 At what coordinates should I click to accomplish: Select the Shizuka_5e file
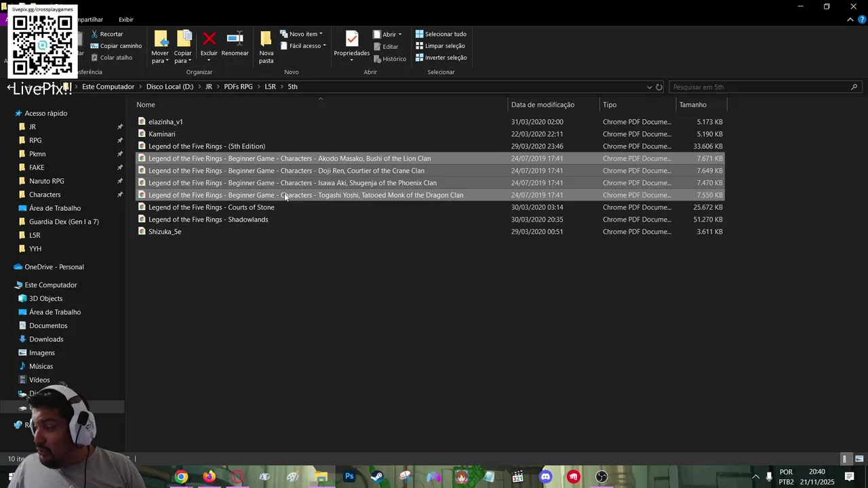[x=165, y=232]
